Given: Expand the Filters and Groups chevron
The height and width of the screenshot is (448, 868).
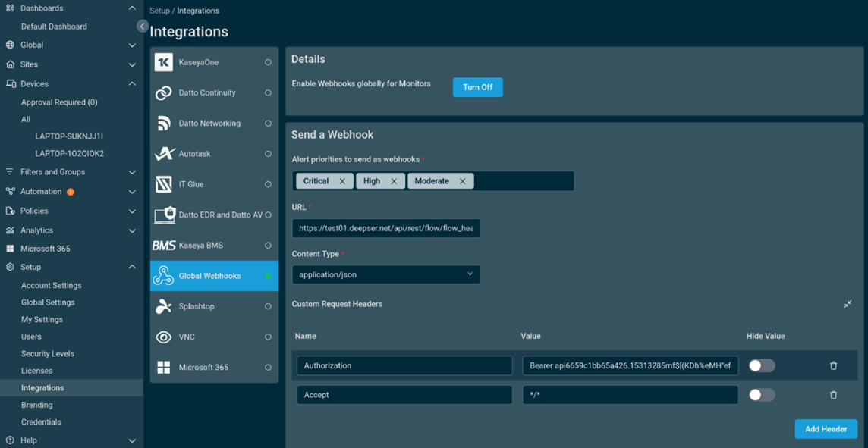Looking at the screenshot, I should tap(132, 172).
